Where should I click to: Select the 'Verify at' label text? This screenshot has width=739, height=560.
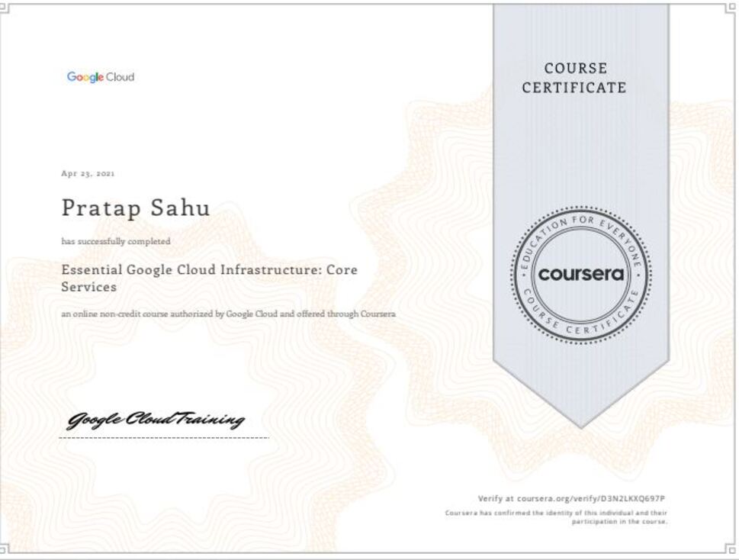(x=496, y=498)
